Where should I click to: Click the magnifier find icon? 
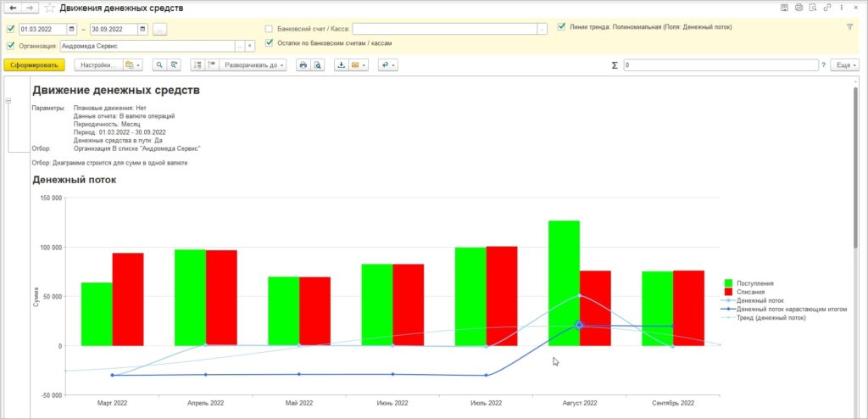point(159,64)
